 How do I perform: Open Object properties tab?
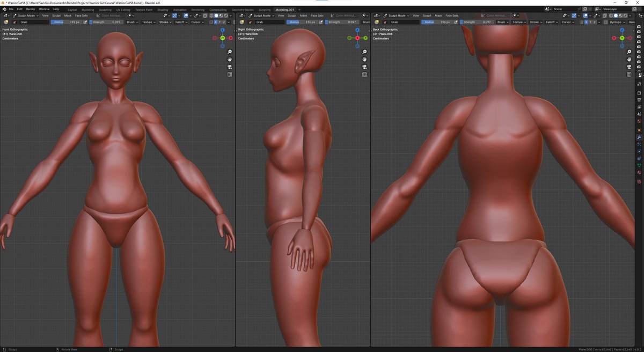pos(639,130)
